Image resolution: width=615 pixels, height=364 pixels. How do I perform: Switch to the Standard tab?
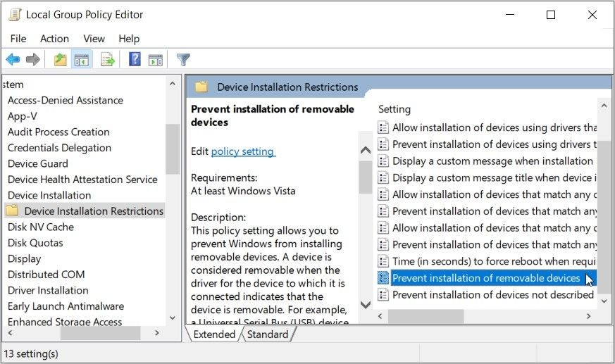(268, 334)
